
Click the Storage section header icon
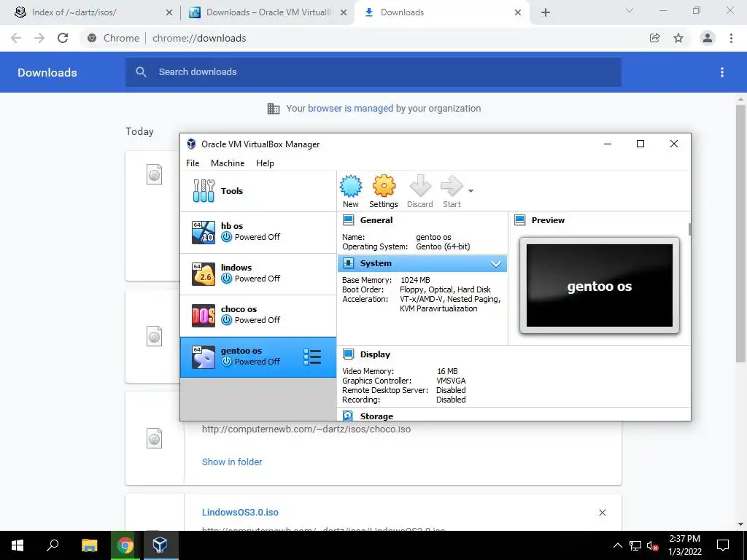coord(348,416)
